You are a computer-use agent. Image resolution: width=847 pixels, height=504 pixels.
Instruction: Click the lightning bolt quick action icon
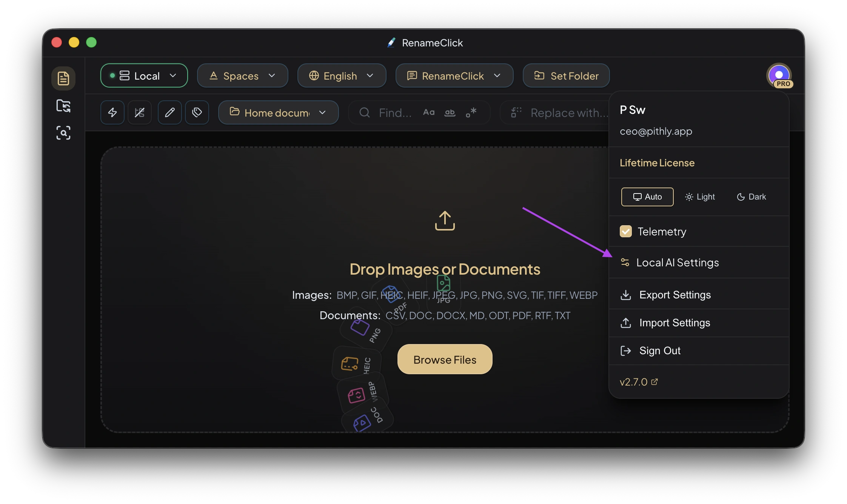(x=112, y=112)
